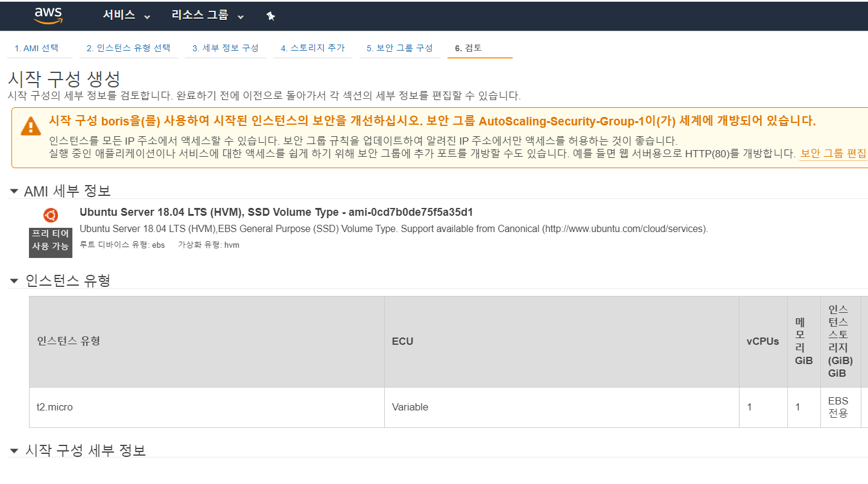The height and width of the screenshot is (484, 868).
Task: Click the 인스턴스 스토리지 (GiB) column header
Action: (x=841, y=341)
